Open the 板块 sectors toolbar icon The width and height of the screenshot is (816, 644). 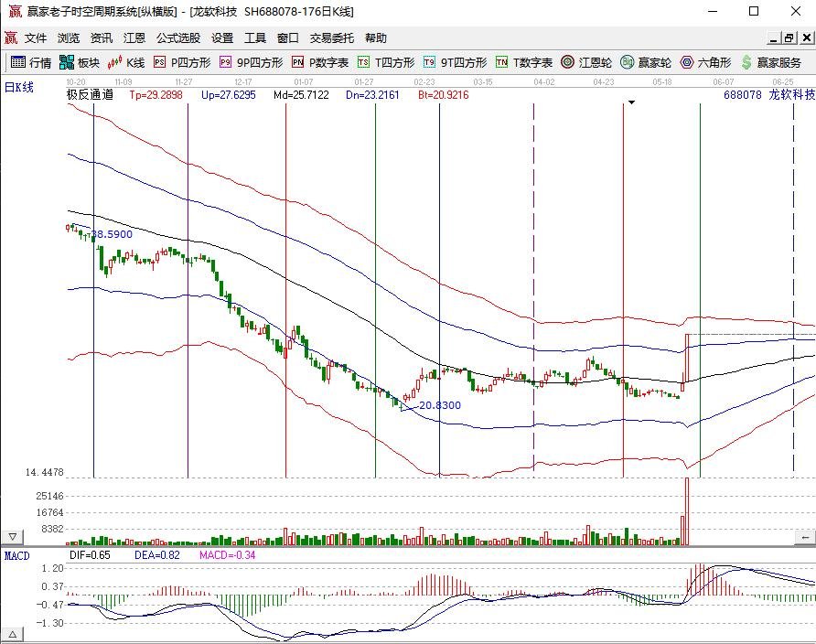pyautogui.click(x=79, y=62)
